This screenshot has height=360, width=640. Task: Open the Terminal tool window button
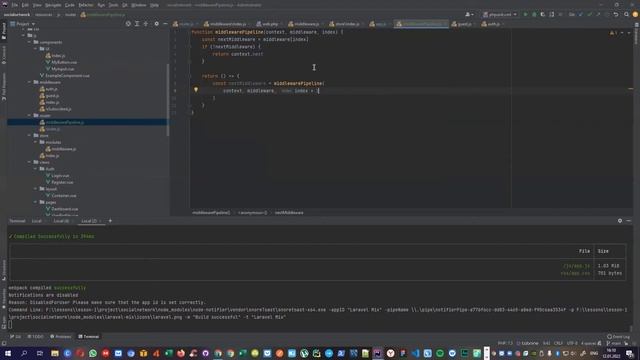(89, 337)
